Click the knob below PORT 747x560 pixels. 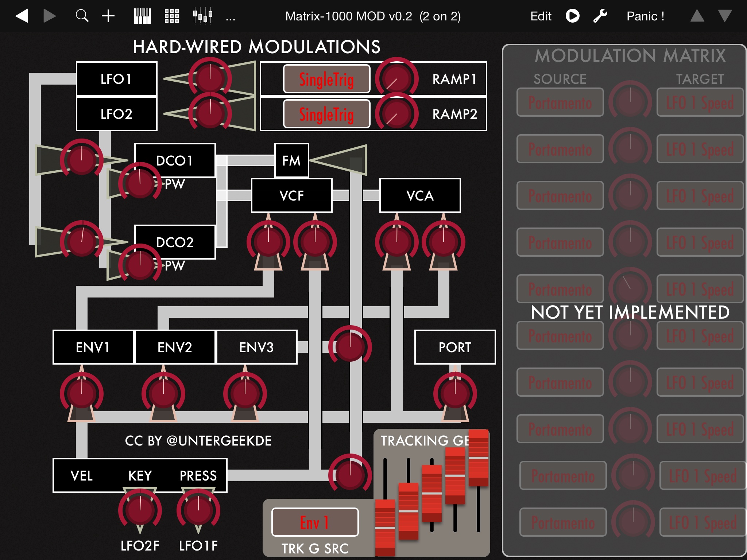455,393
